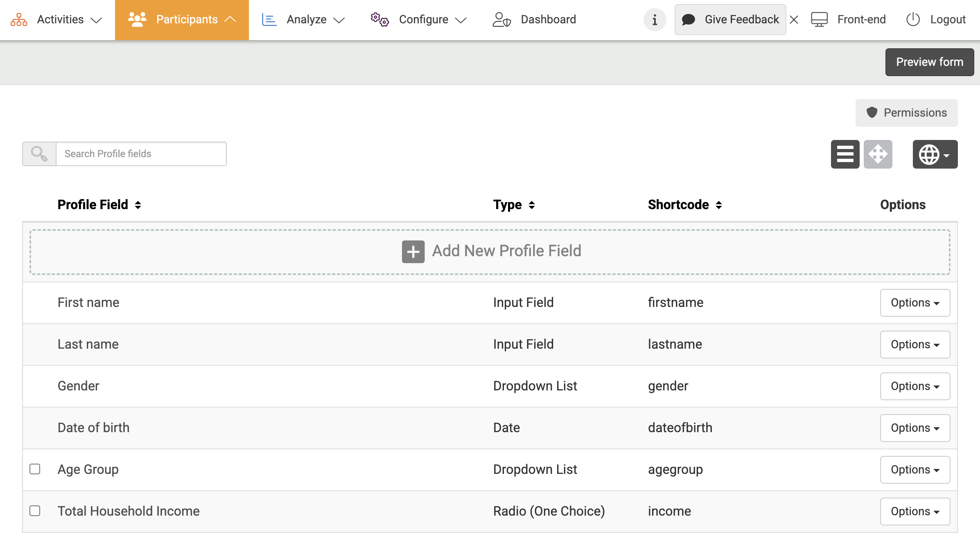Dismiss the Give Feedback X icon
This screenshot has height=541, width=980.
tap(794, 20)
